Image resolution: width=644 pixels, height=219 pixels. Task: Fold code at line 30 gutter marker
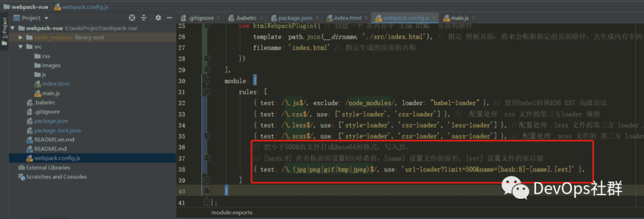tap(207, 80)
